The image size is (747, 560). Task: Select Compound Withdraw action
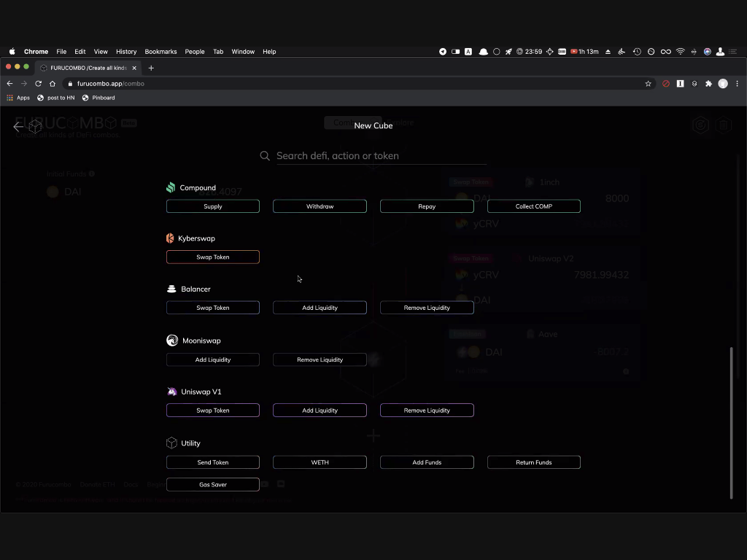point(320,206)
